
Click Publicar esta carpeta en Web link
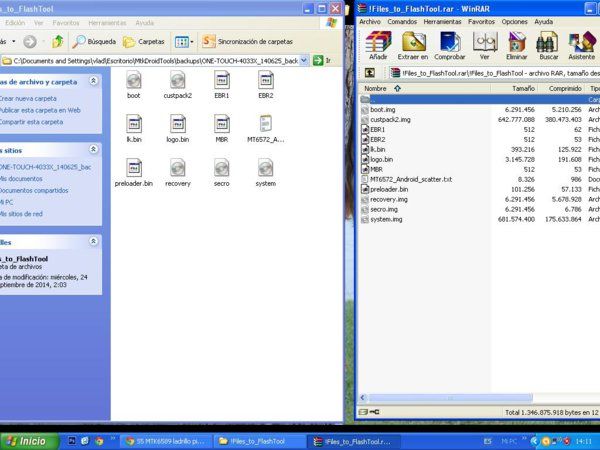point(40,110)
